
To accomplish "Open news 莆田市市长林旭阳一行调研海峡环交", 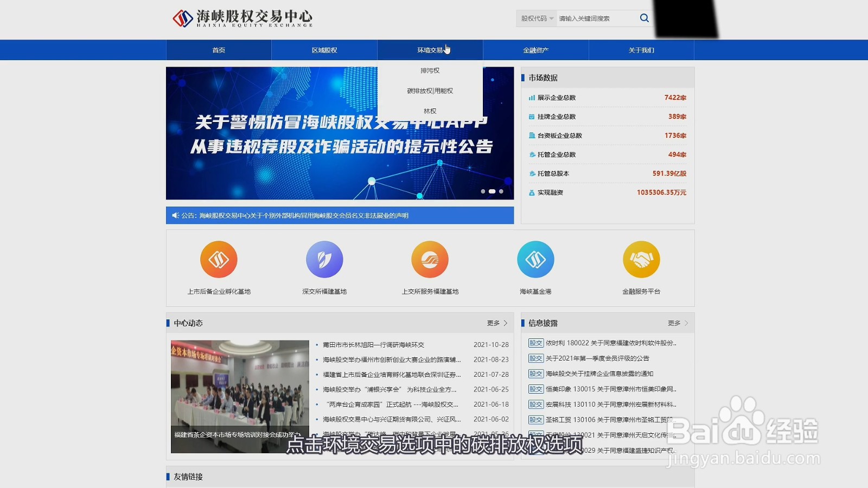I will pos(374,345).
